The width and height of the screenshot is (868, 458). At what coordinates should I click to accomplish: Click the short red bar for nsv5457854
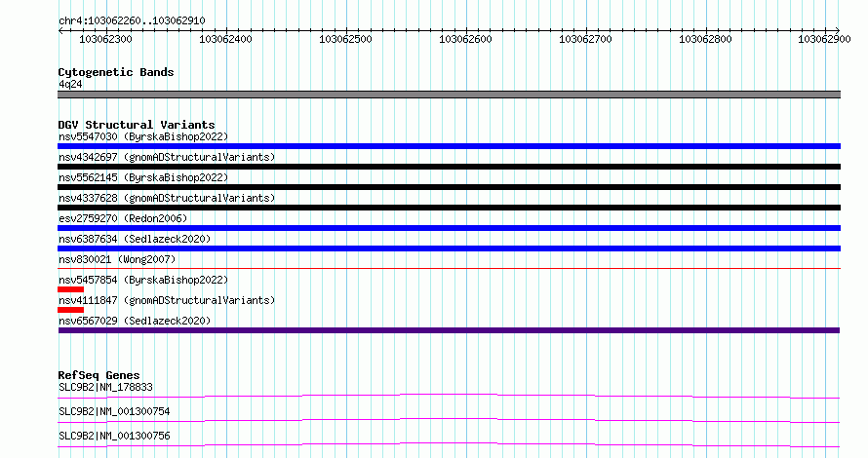pos(70,289)
